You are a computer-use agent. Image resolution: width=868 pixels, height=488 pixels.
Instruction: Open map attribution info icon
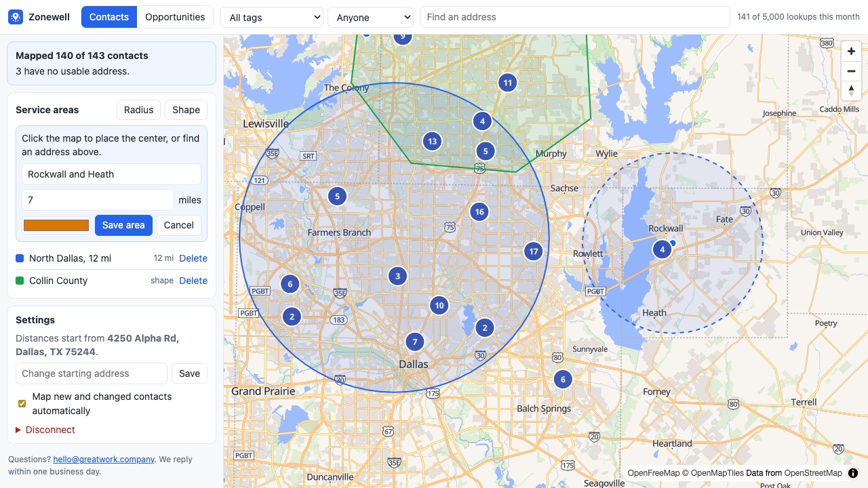[x=853, y=473]
